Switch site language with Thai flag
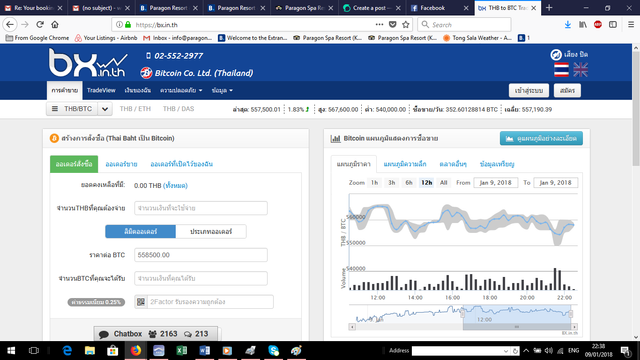The image size is (640, 360). click(x=562, y=70)
